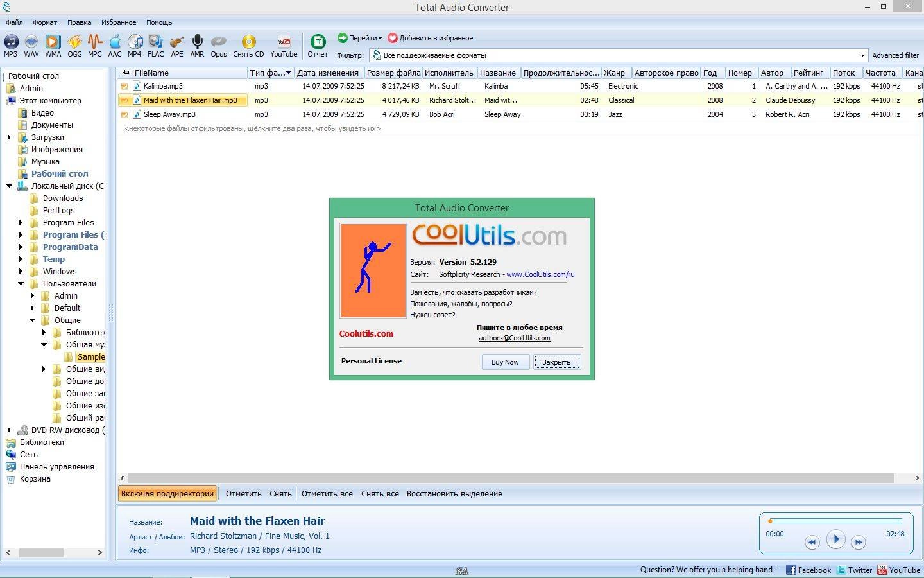The image size is (924, 578).
Task: Click the MPC format icon
Action: (x=95, y=46)
